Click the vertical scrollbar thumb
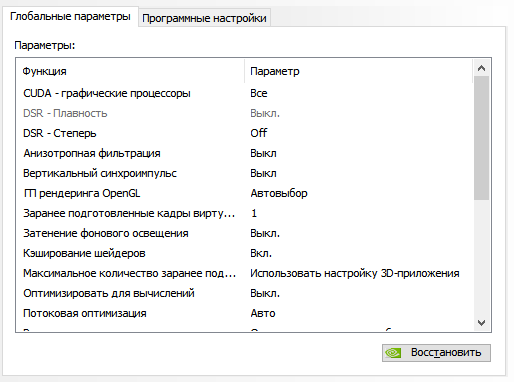This screenshot has width=514, height=382. [x=481, y=138]
